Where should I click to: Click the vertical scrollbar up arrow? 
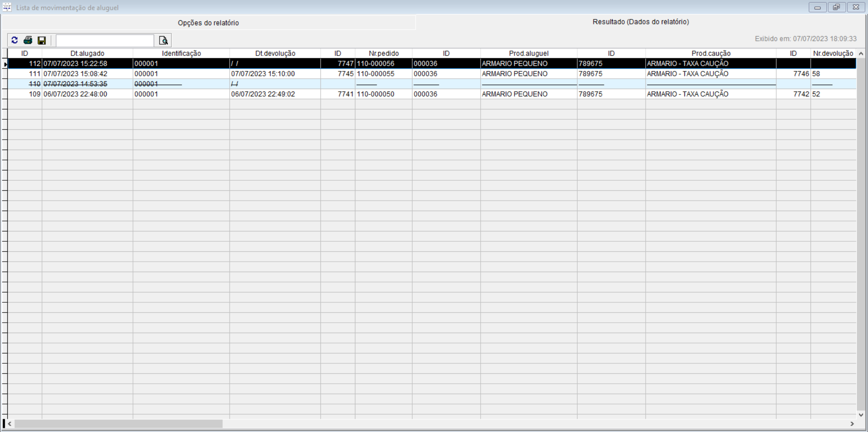click(861, 54)
